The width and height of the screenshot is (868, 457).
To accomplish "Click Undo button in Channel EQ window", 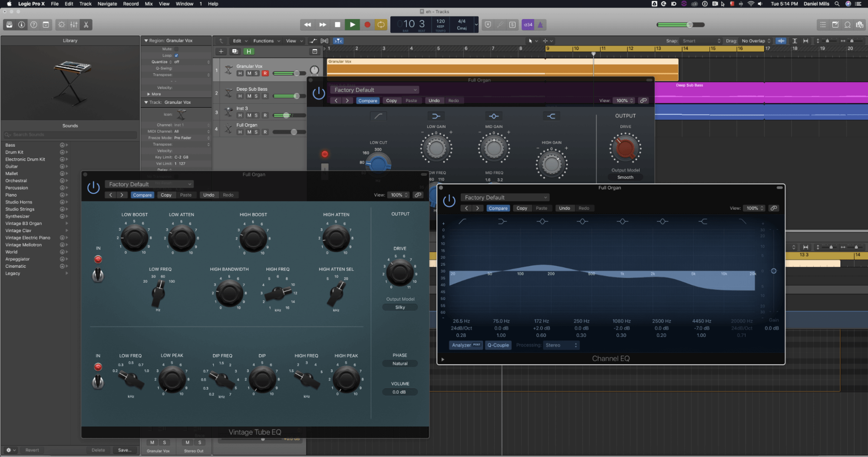I will (564, 208).
